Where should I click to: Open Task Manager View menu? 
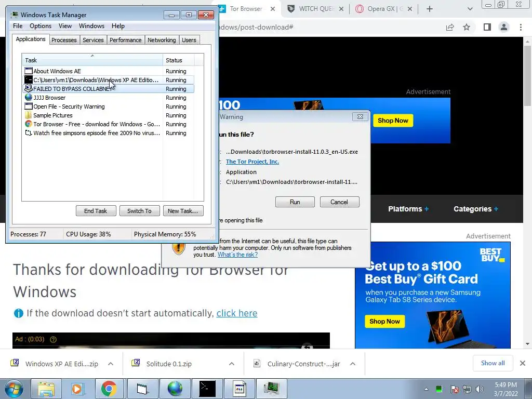point(65,26)
